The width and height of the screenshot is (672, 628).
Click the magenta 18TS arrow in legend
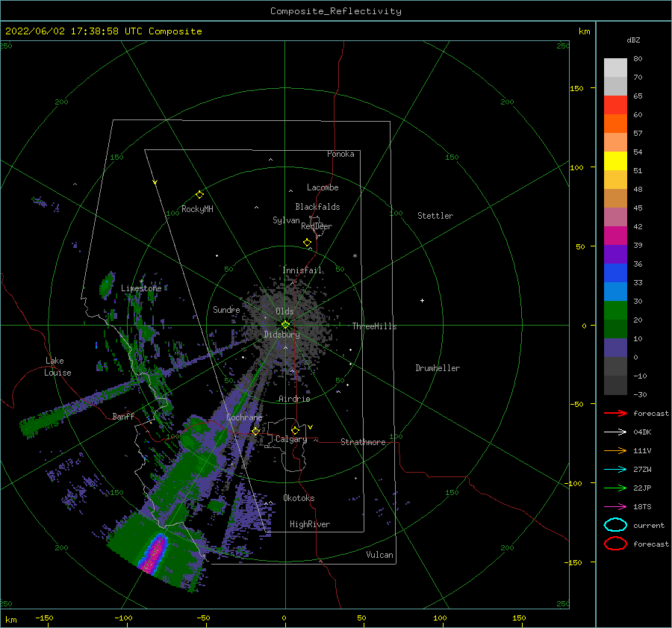pyautogui.click(x=615, y=507)
